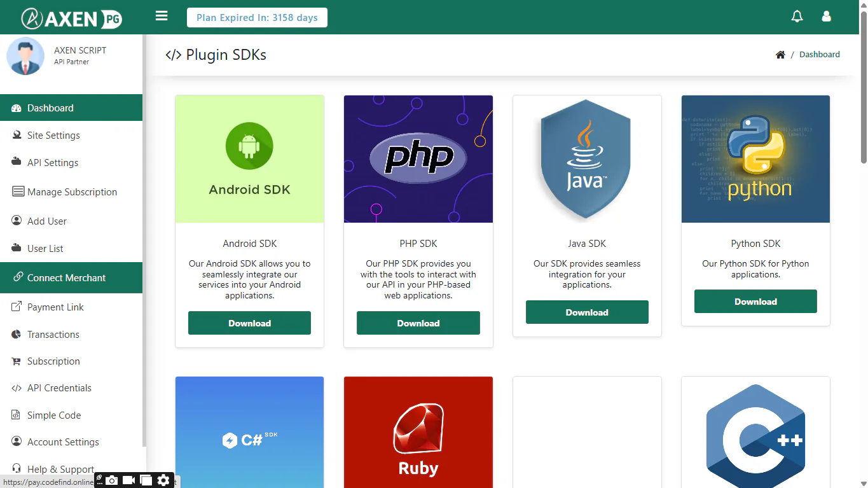Open Manage Subscription in the sidebar
Screen dimensions: 868x488
71,192
